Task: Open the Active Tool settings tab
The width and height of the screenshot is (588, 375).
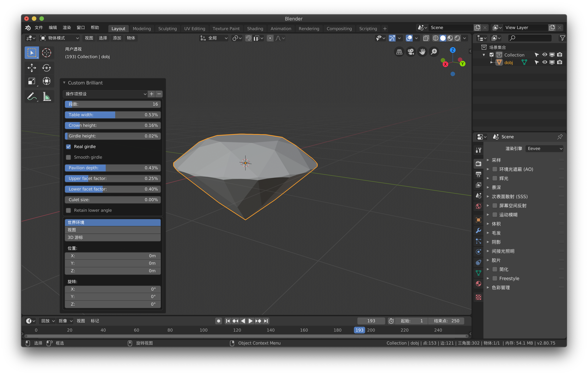Action: [478, 150]
